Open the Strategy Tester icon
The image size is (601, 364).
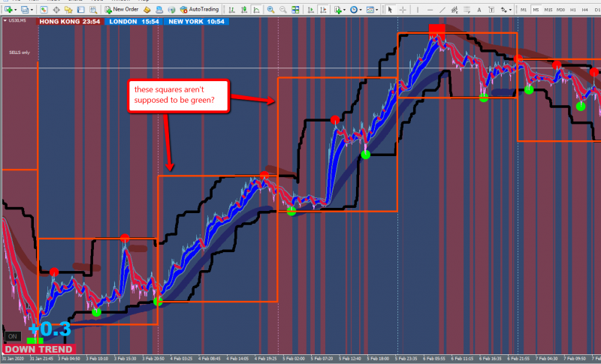tap(93, 10)
